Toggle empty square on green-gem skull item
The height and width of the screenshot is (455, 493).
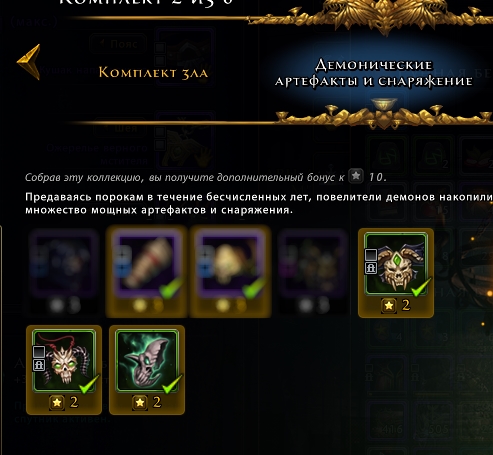[x=371, y=255]
